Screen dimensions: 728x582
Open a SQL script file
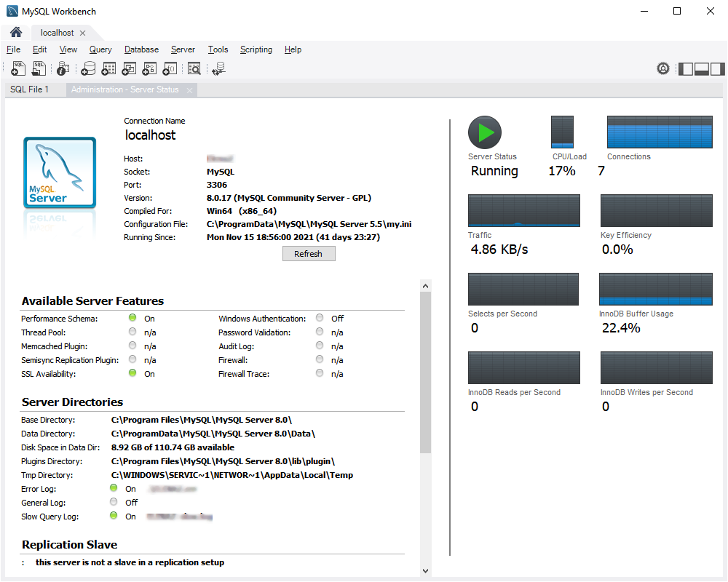39,68
